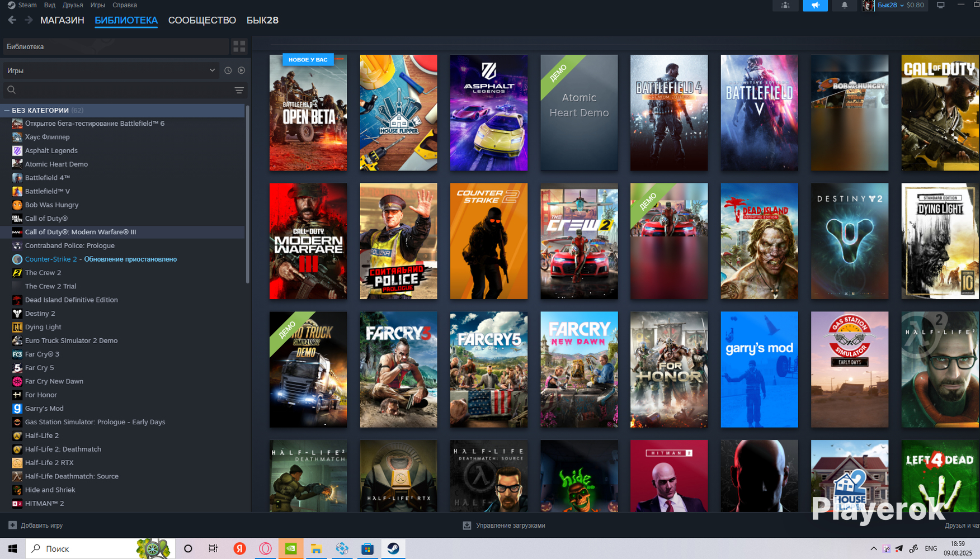Open the Atomic Heart Demo tile
This screenshot has height=559, width=980.
pos(579,112)
